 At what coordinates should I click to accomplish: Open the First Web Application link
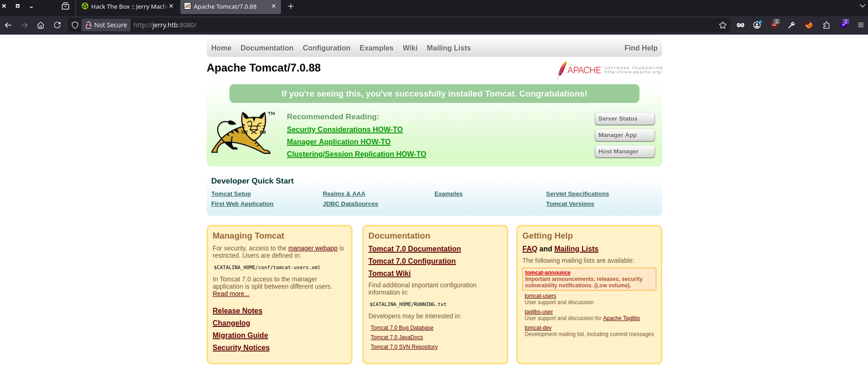(242, 204)
